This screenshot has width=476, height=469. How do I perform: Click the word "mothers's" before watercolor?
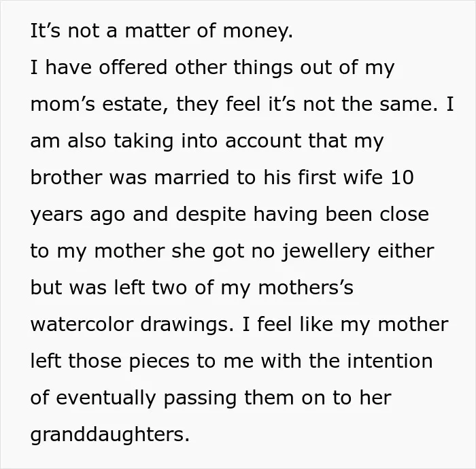306,288
